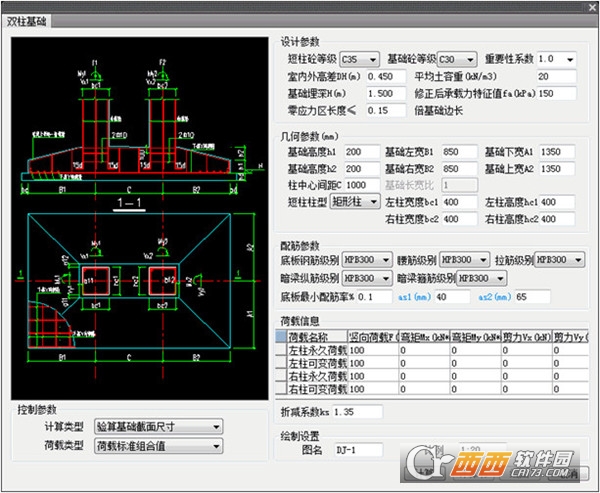
Task: Click the 柱中心间距C field showing 1000
Action: [362, 185]
